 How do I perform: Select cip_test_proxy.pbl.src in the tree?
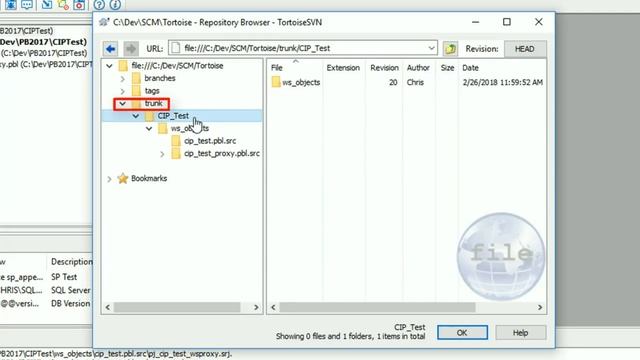tap(222, 153)
